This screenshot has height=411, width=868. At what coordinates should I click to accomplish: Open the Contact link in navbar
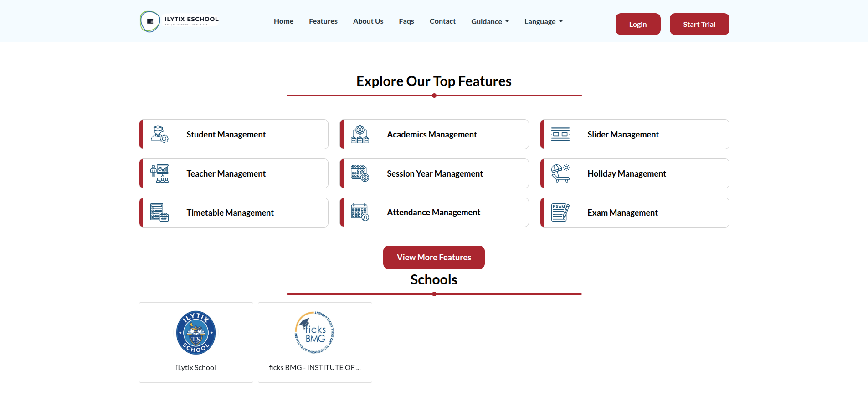(x=442, y=21)
